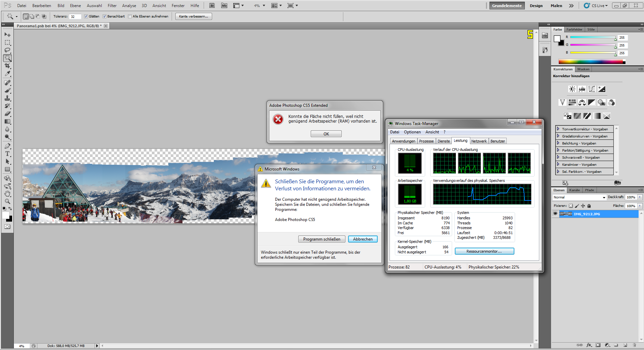
Task: Select the Zoom tool in the toolbox
Action: click(x=7, y=201)
